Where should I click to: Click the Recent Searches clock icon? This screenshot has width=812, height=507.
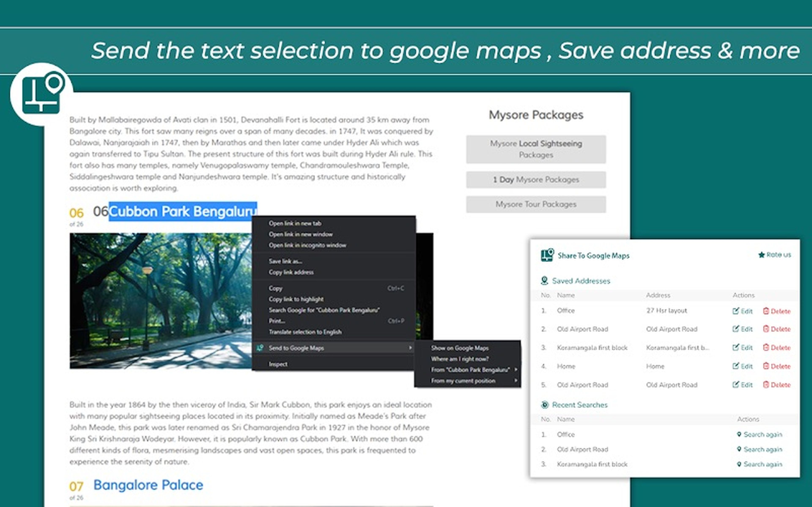545,405
